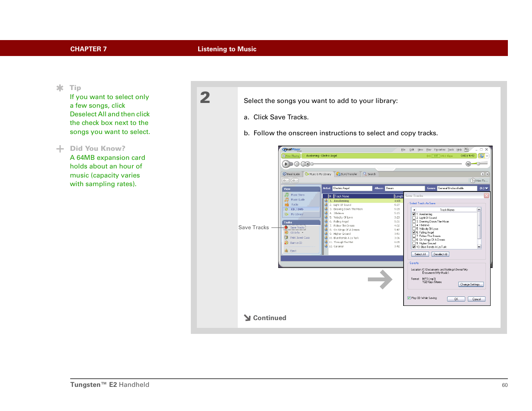The image size is (532, 411).
Task: Click Deselect All button
Action: coord(440,254)
